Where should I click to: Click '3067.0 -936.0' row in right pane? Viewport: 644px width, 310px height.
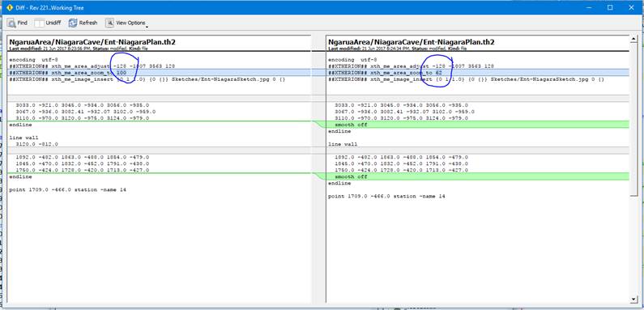(x=404, y=112)
